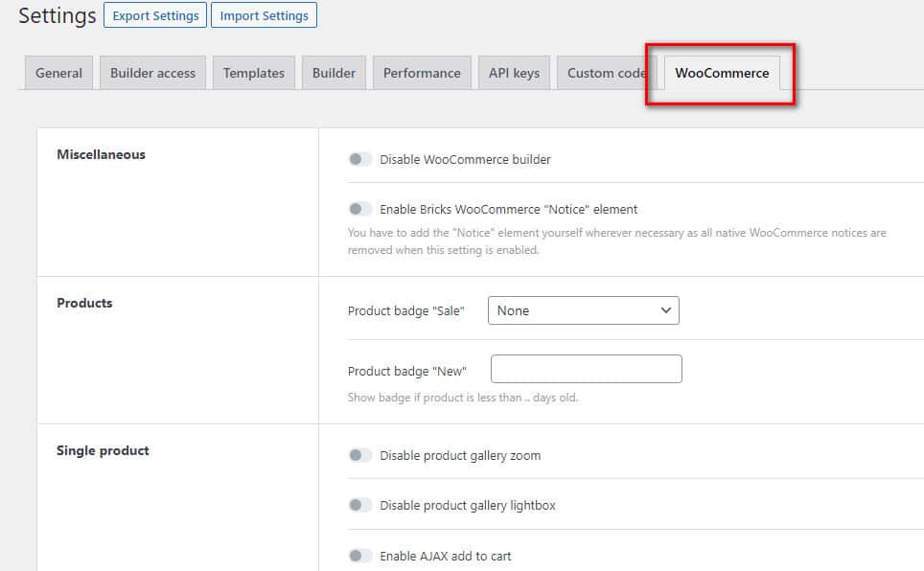Click the Single product section heading

(103, 450)
